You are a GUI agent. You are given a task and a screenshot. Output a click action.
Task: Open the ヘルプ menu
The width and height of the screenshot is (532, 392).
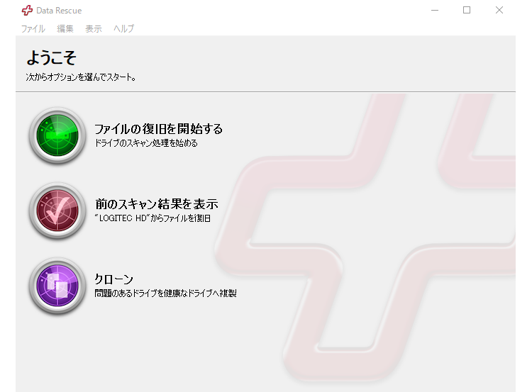124,29
